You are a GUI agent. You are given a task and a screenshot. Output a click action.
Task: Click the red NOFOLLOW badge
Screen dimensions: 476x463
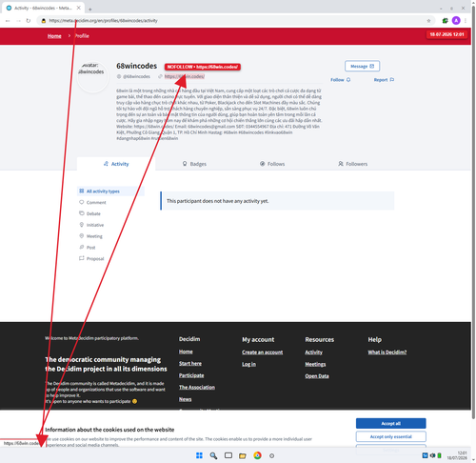(203, 67)
